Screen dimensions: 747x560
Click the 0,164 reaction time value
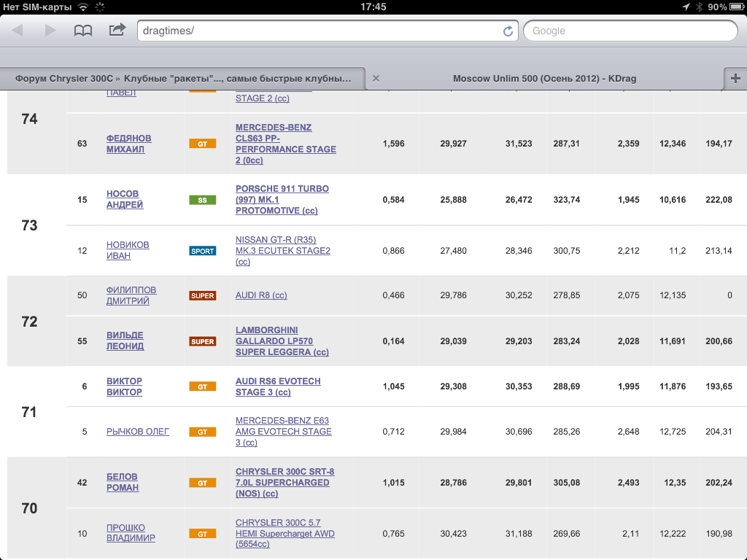pos(393,341)
